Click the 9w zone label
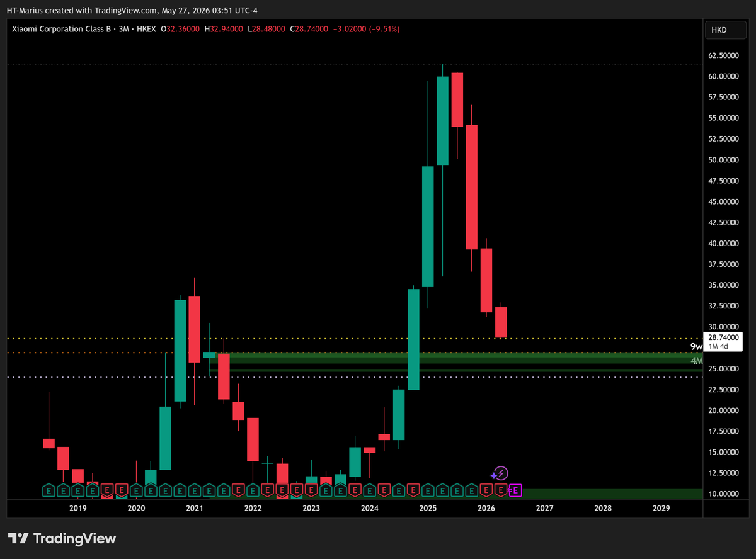This screenshot has width=756, height=559. coord(696,347)
